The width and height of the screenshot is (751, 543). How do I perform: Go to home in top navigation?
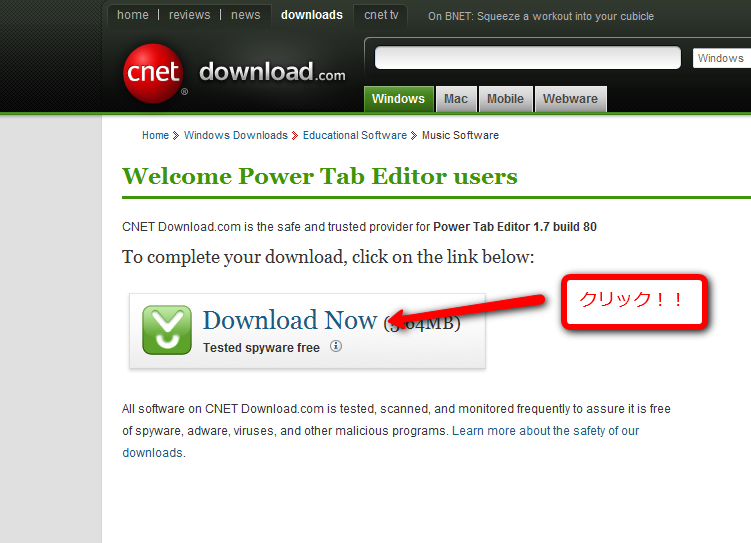133,15
